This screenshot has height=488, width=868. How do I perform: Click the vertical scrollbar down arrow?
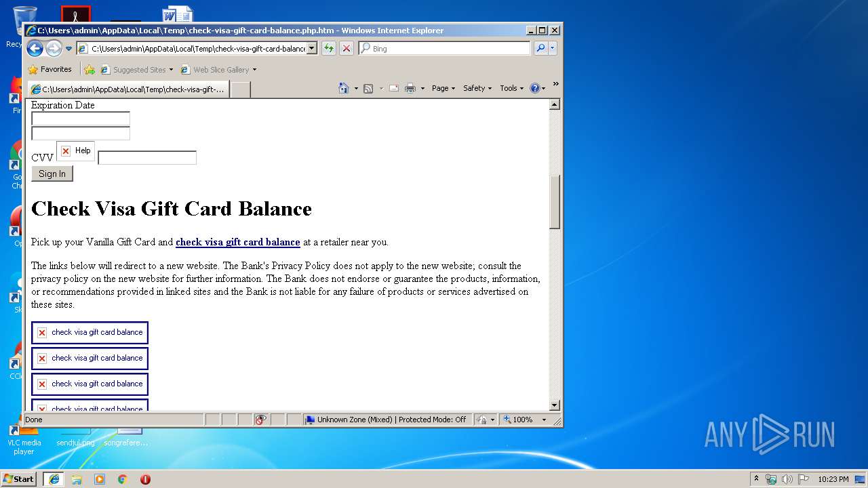(555, 405)
